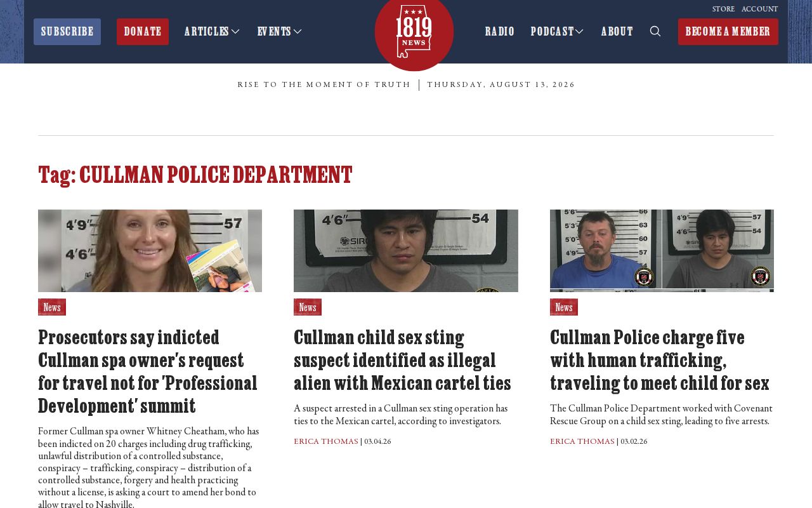Click the 1819 News logo
Image resolution: width=812 pixels, height=508 pixels.
[414, 32]
